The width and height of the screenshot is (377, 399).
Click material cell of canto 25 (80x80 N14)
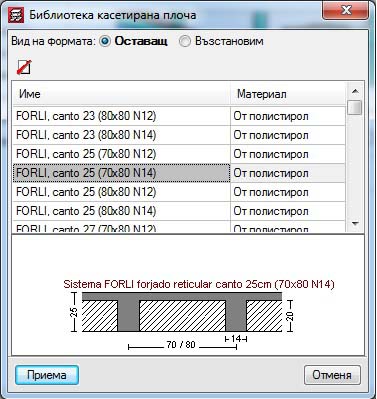288,211
